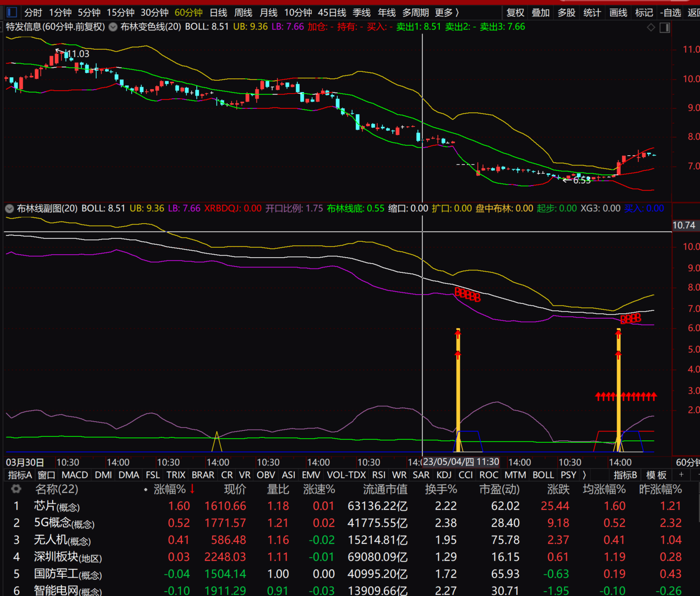
Task: Sort by 涨幅% column header
Action: tap(170, 489)
